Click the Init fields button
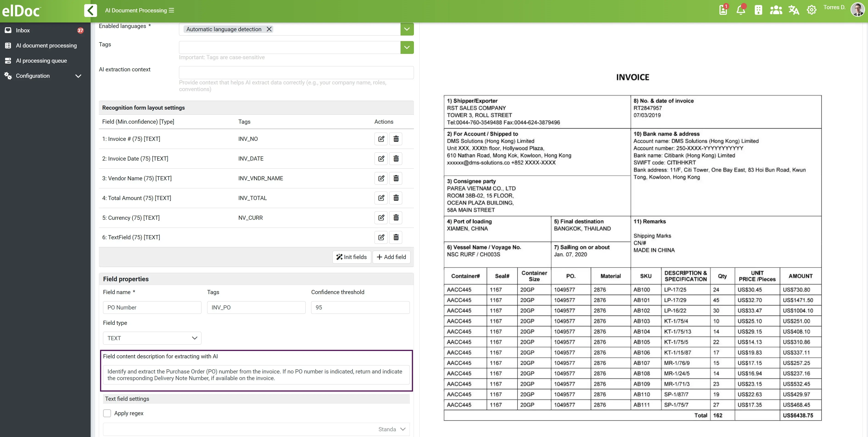The image size is (868, 437). click(x=352, y=257)
